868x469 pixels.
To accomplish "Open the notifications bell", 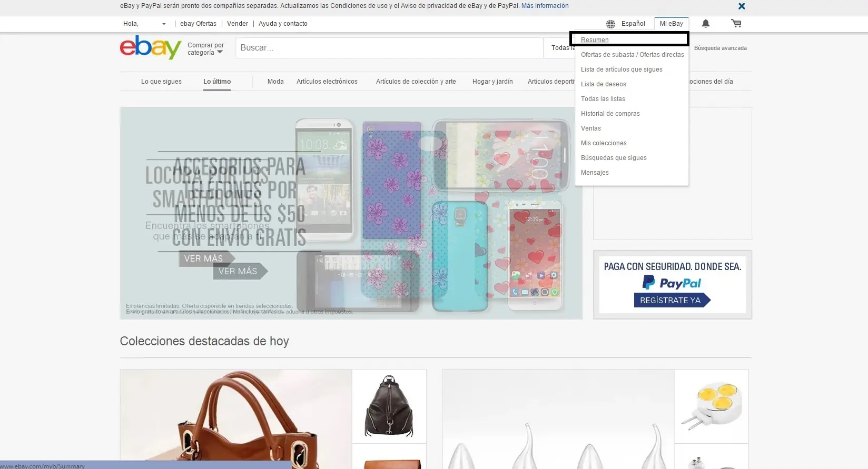I will (x=706, y=24).
